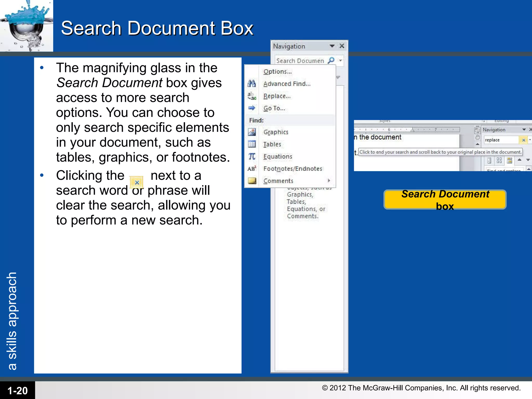Open the Navigation pane title dropdown arrow
532x399 pixels.
(332, 46)
